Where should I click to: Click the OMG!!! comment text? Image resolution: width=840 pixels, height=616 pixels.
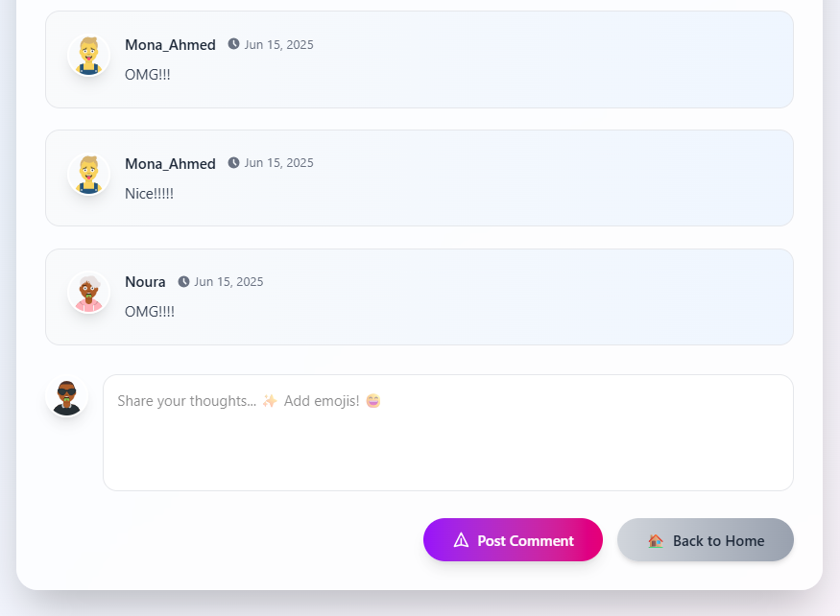click(147, 75)
